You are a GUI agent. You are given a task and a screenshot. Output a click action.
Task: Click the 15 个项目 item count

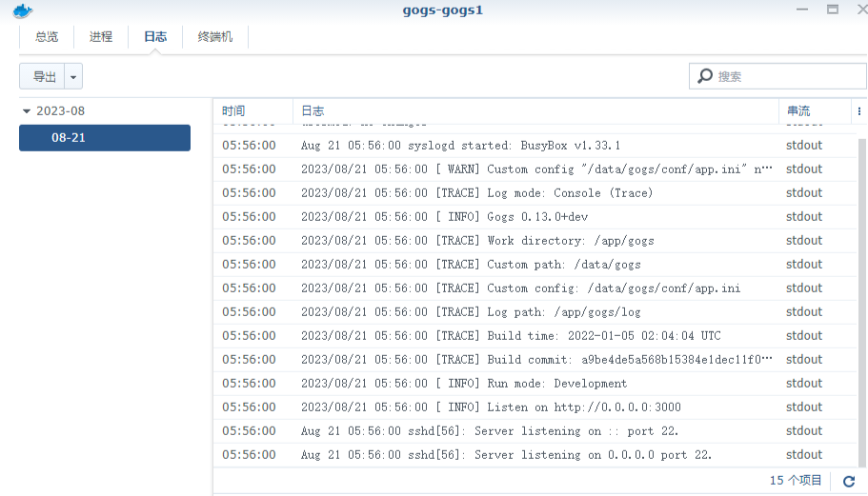(x=796, y=480)
